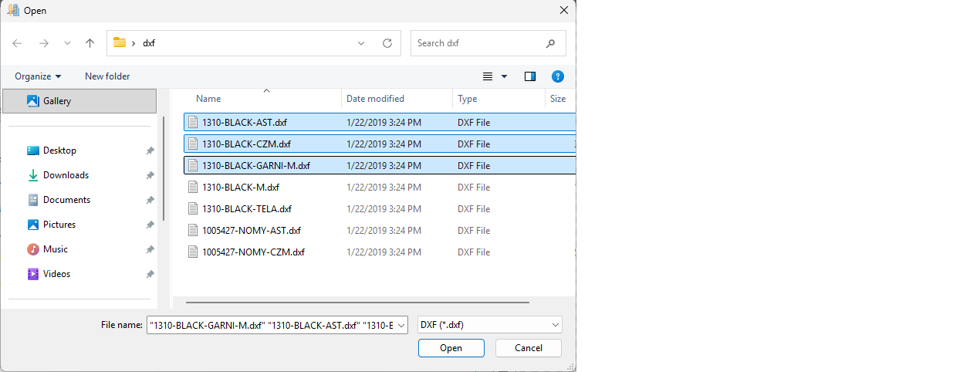
Task: Expand the recent locations dropdown arrow
Action: pos(67,43)
